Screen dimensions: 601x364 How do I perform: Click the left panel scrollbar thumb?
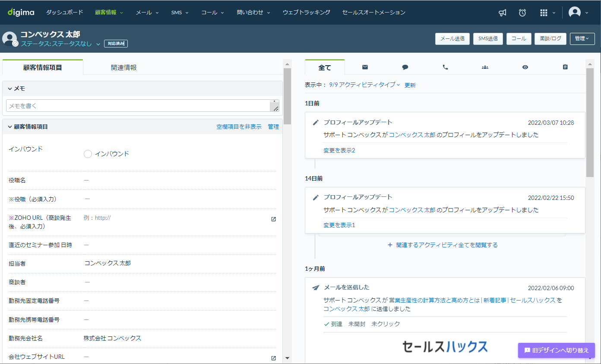coord(287,96)
